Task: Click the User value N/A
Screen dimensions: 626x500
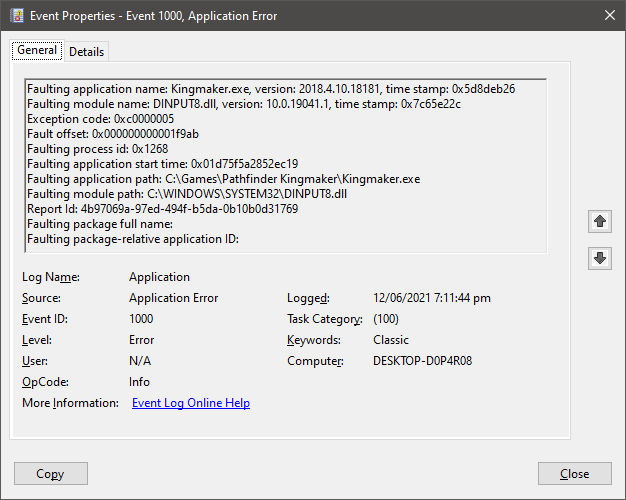Action: pos(140,361)
